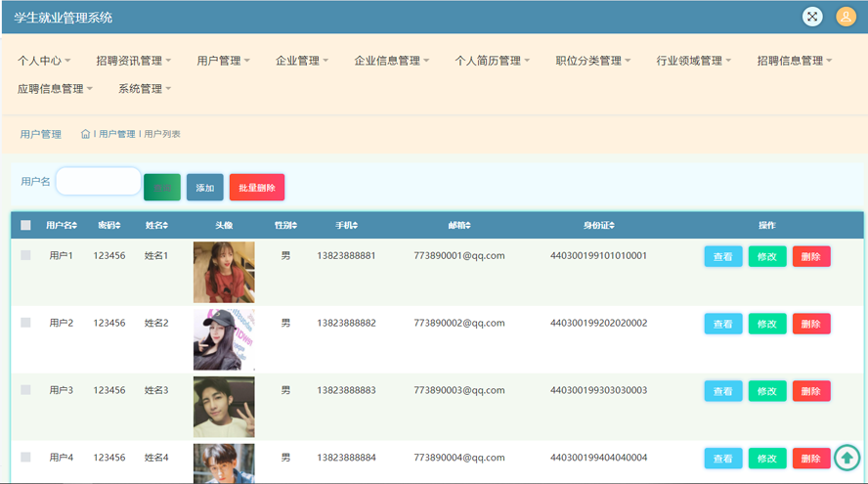Click the 头像 column header
The width and height of the screenshot is (868, 484).
[224, 226]
